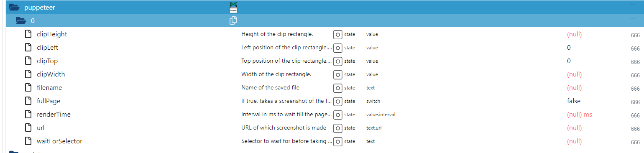This screenshot has height=153, width=644.
Task: Click the state icon for clipLeft
Action: [x=338, y=48]
